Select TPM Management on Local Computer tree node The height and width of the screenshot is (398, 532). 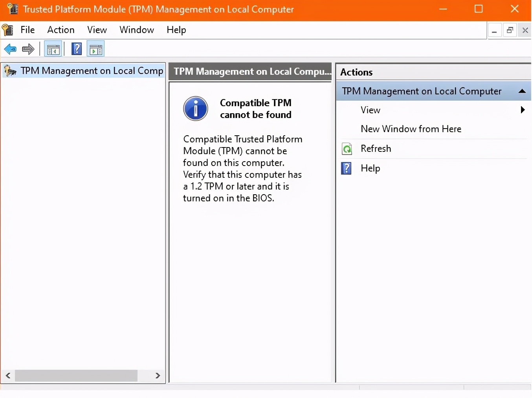pos(92,71)
